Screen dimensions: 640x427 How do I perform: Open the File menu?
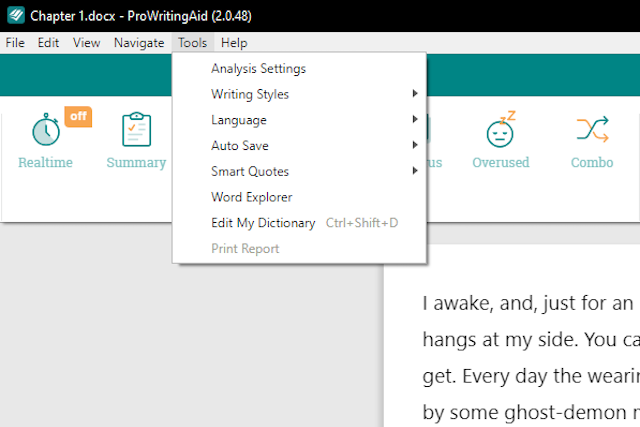(x=15, y=42)
